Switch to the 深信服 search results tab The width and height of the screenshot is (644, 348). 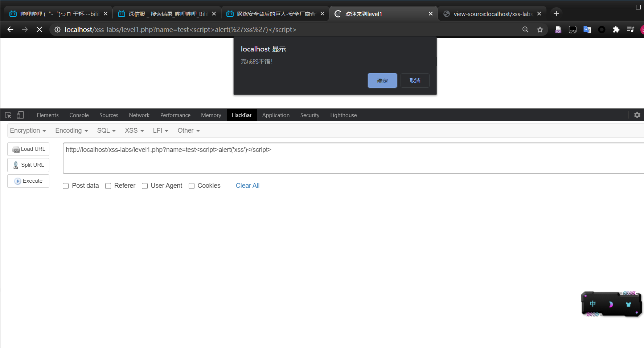[167, 14]
